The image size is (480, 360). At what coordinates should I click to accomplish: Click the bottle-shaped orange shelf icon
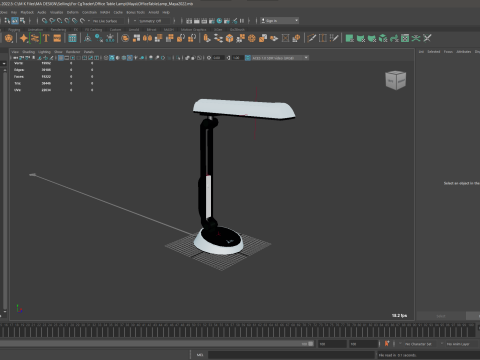tap(207, 38)
